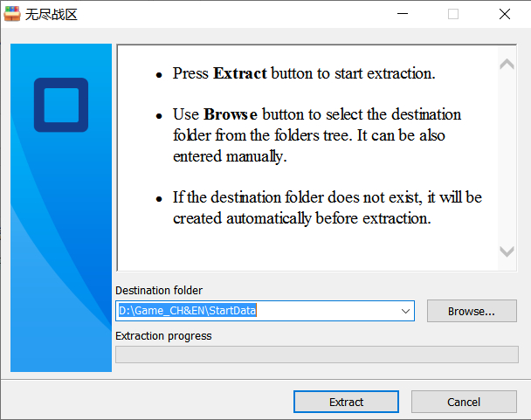This screenshot has height=420, width=531.
Task: Click the Extract button
Action: point(346,402)
